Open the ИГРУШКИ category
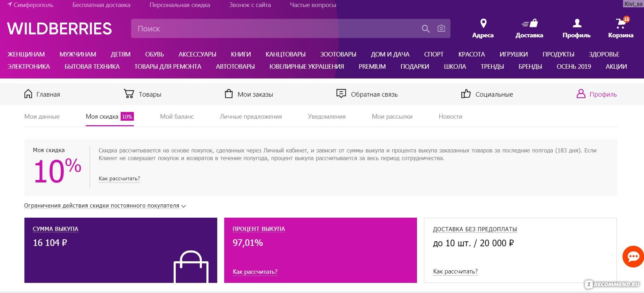 click(514, 54)
